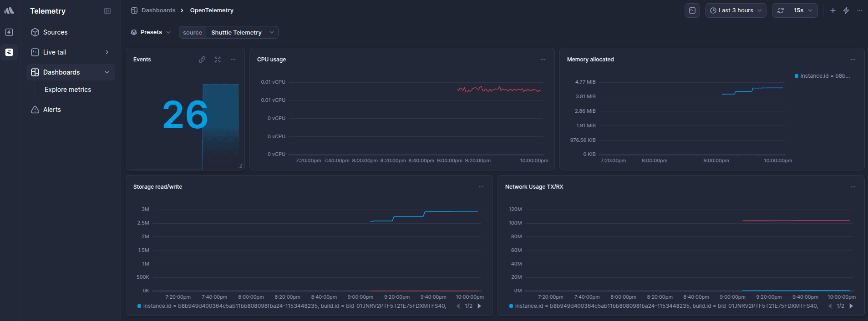Toggle instance.id series in Memory allocated legend
Screen dimensions: 868x321
click(822, 76)
